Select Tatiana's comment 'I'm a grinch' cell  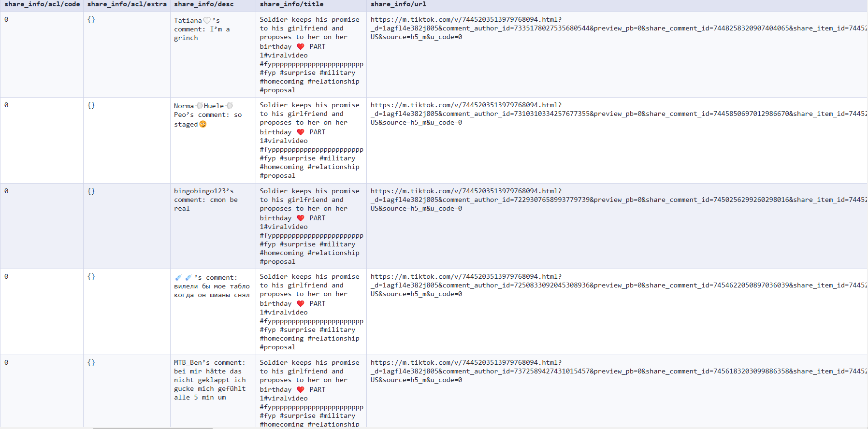pos(213,55)
